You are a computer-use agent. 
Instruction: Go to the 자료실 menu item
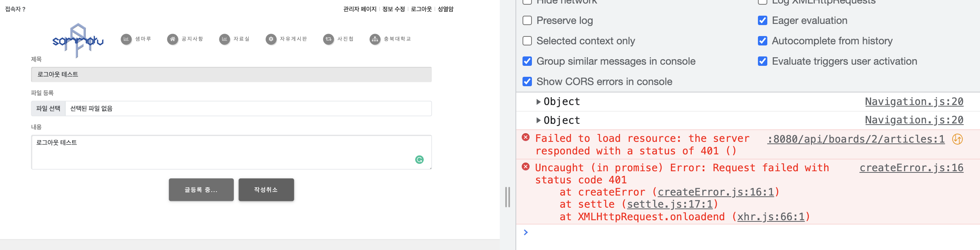click(241, 39)
